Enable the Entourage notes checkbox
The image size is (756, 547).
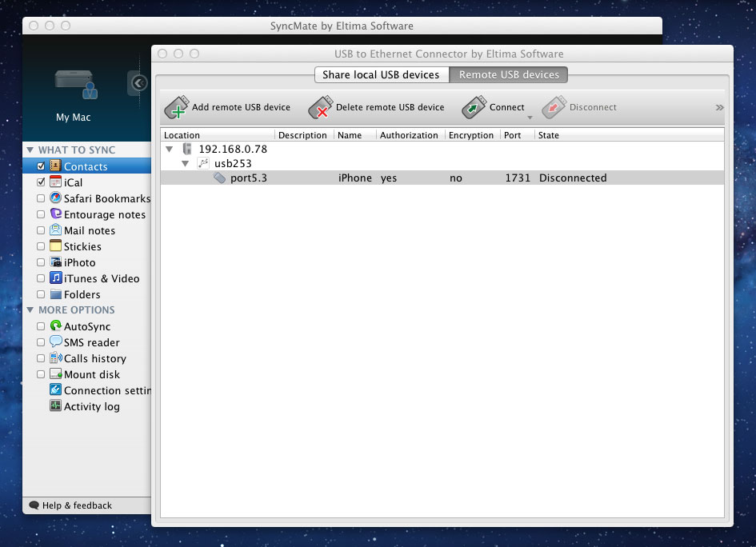[x=41, y=214]
